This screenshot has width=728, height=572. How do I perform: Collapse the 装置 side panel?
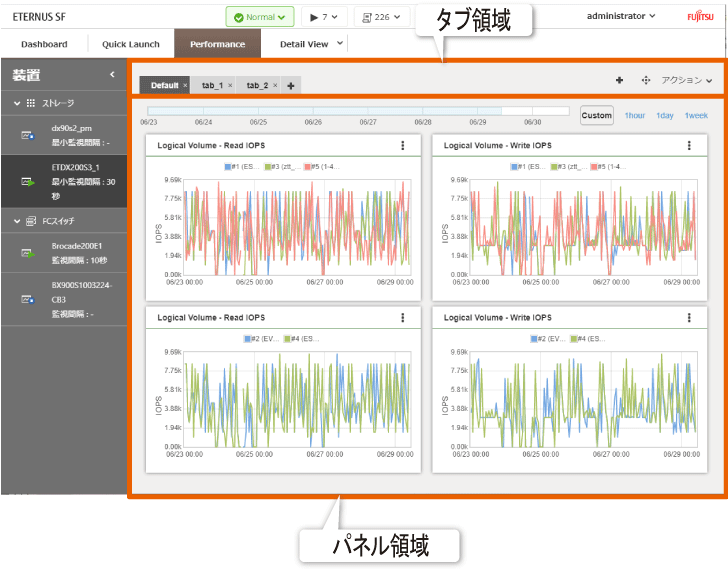112,74
